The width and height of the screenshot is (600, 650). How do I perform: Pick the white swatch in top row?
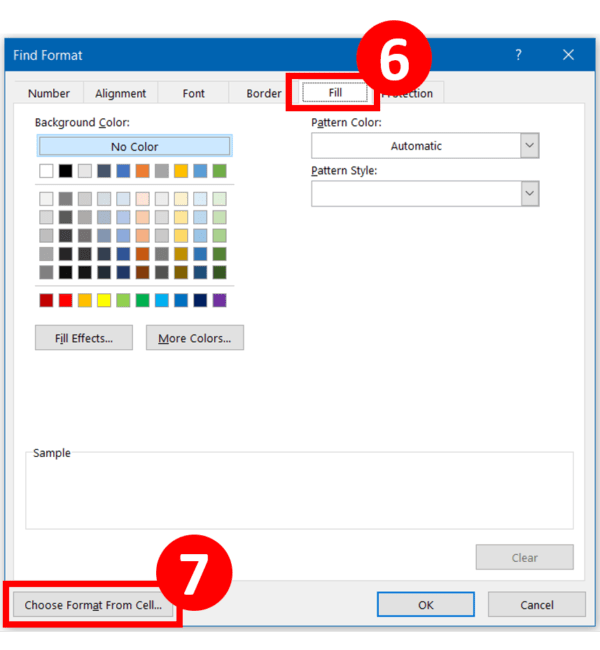46,171
